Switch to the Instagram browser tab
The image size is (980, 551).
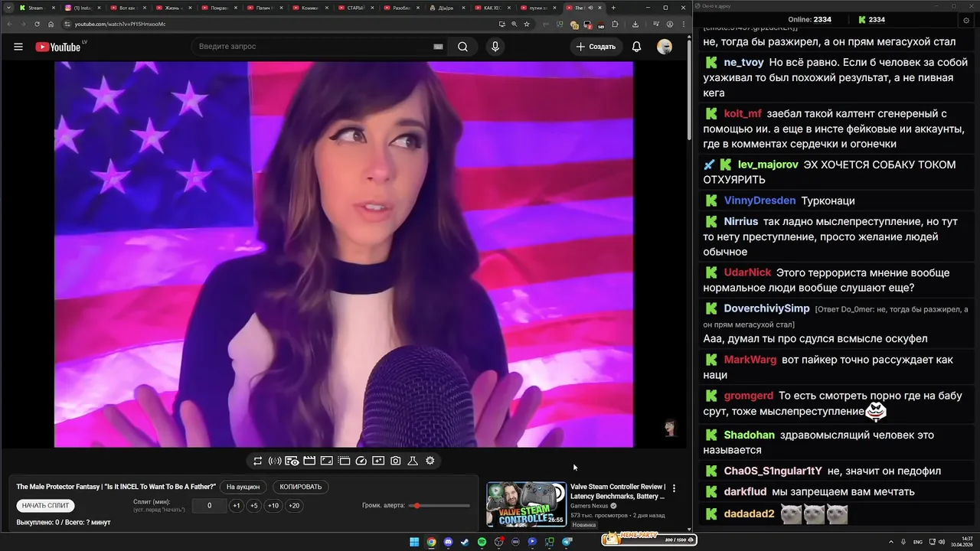click(82, 8)
